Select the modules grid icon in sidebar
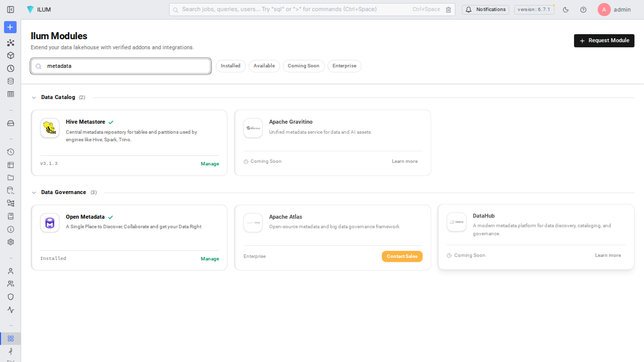The height and width of the screenshot is (362, 644). pyautogui.click(x=11, y=338)
